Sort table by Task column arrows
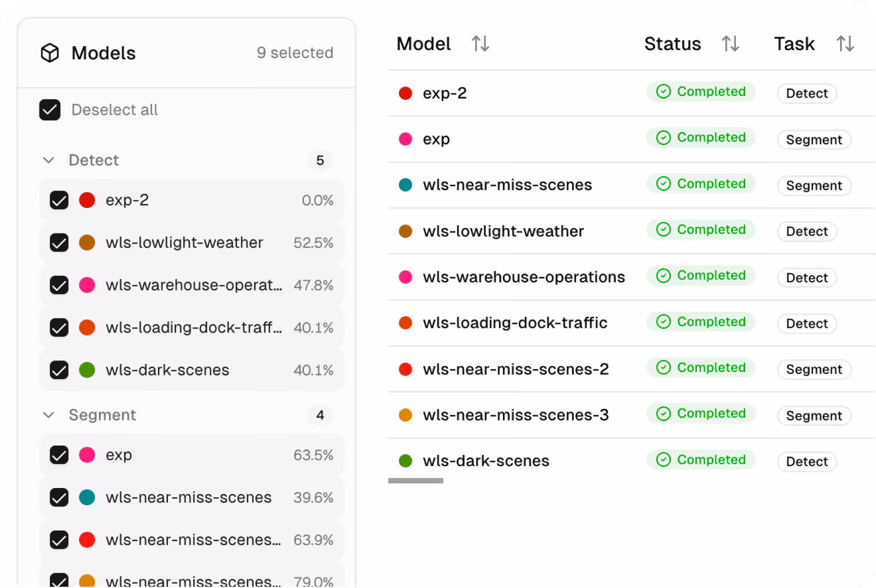 [x=845, y=43]
